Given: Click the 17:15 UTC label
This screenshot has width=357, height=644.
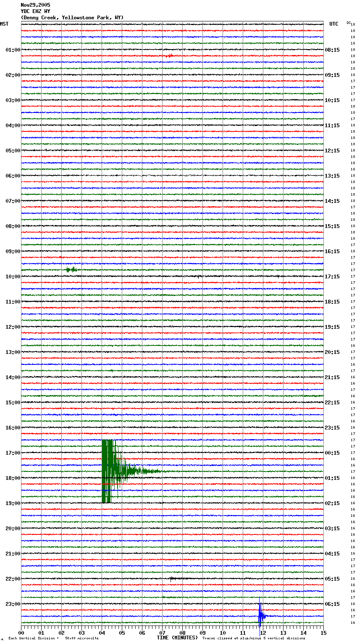Looking at the screenshot, I should (332, 277).
